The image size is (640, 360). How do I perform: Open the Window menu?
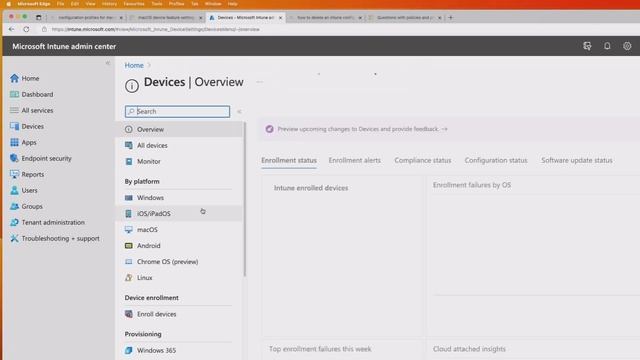click(x=213, y=4)
